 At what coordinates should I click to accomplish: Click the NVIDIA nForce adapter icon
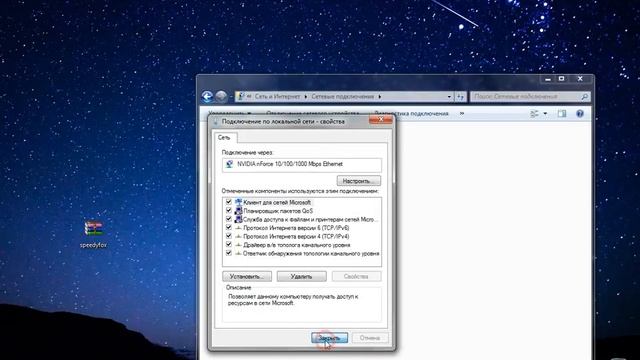[x=229, y=164]
